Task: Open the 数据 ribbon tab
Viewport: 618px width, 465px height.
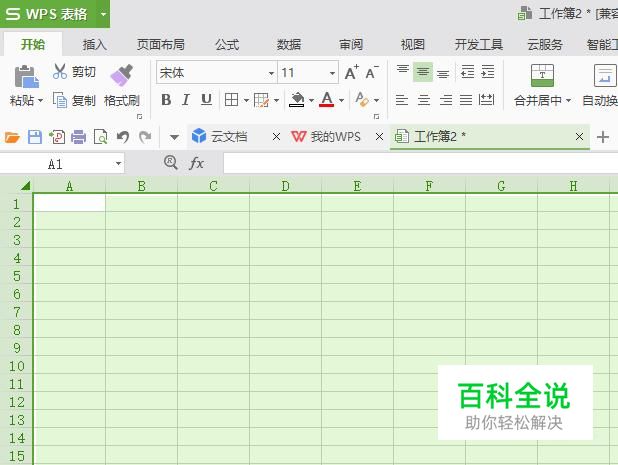Action: coord(289,45)
